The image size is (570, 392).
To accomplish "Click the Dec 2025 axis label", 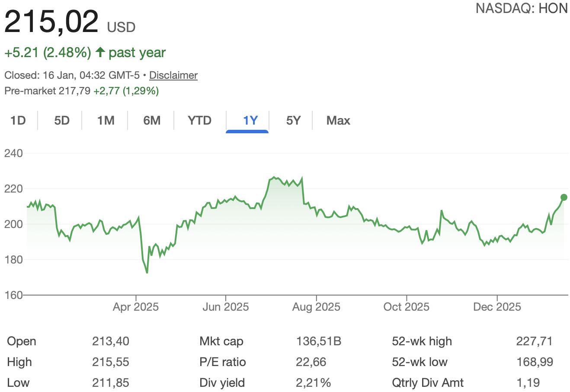I will coord(497,307).
